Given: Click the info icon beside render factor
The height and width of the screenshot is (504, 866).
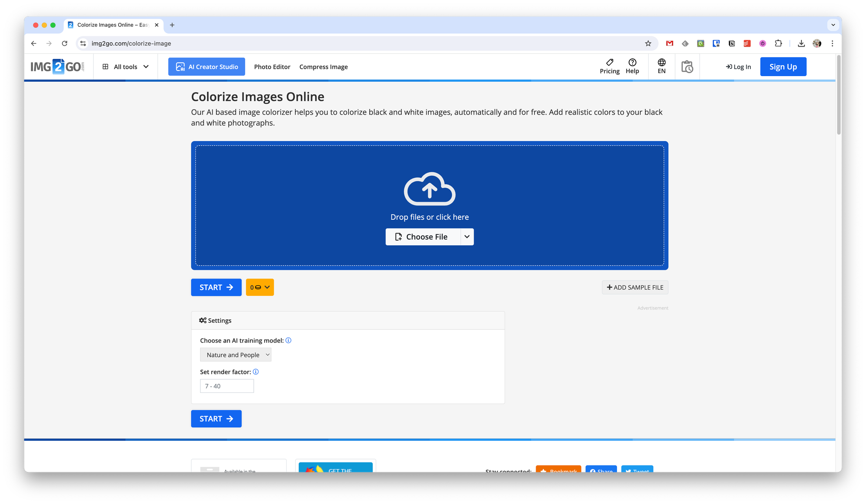Looking at the screenshot, I should 255,372.
